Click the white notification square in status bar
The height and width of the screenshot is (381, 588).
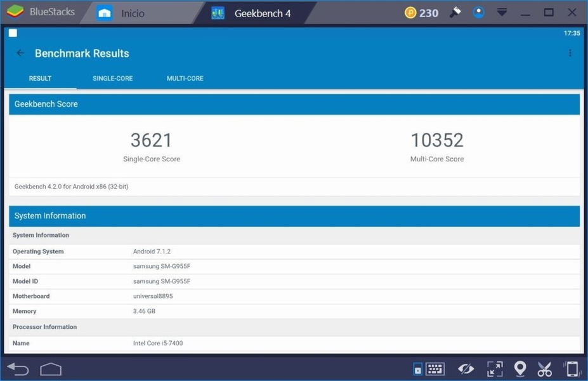tap(13, 33)
